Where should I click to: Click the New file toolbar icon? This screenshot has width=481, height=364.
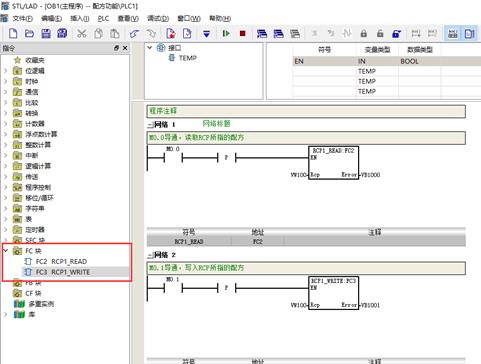[x=13, y=33]
